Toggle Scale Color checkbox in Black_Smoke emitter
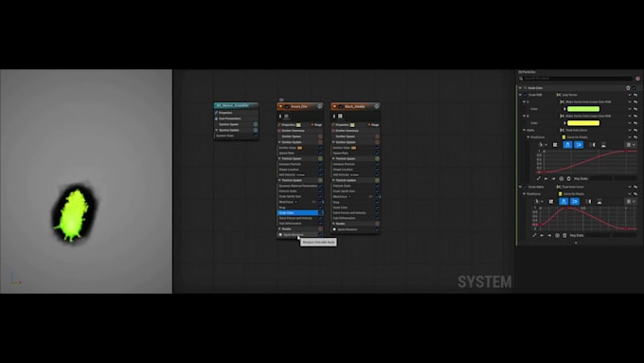Screen dimensions: 644x363 pyautogui.click(x=377, y=208)
